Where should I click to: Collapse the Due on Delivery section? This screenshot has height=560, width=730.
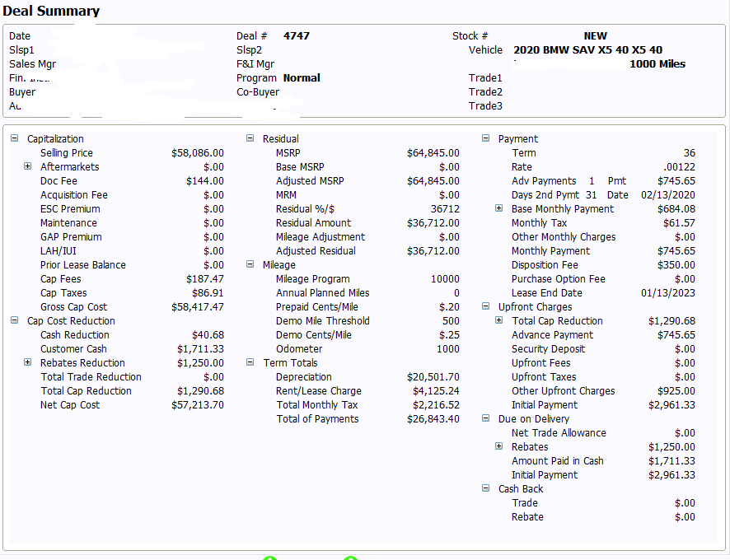pyautogui.click(x=485, y=418)
